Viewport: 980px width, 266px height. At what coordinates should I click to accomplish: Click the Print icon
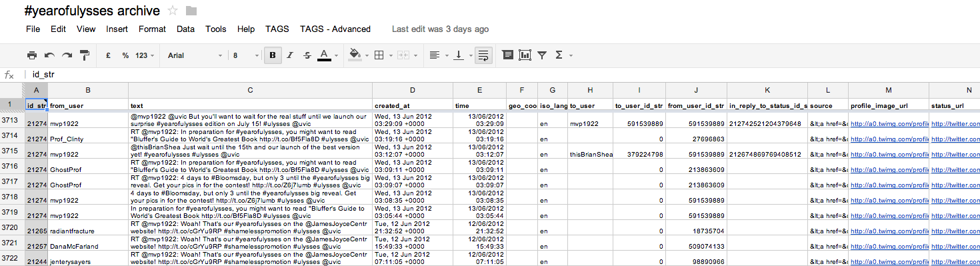pyautogui.click(x=32, y=55)
